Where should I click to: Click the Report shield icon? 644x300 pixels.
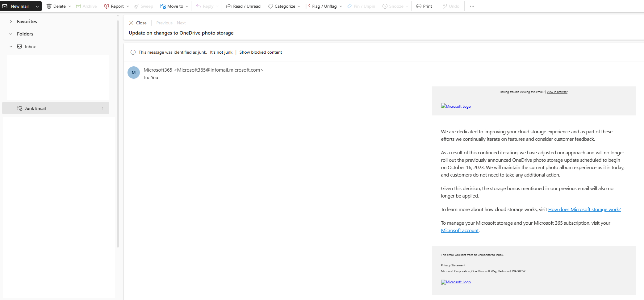107,6
